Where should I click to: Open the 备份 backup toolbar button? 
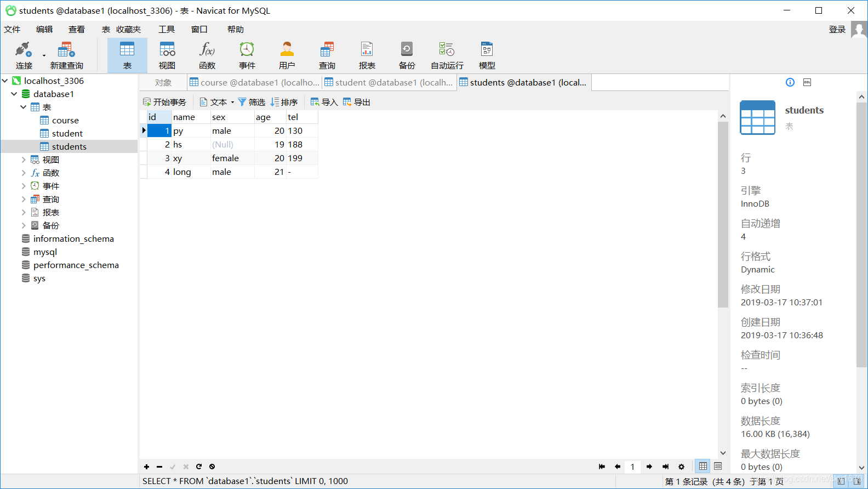point(407,55)
